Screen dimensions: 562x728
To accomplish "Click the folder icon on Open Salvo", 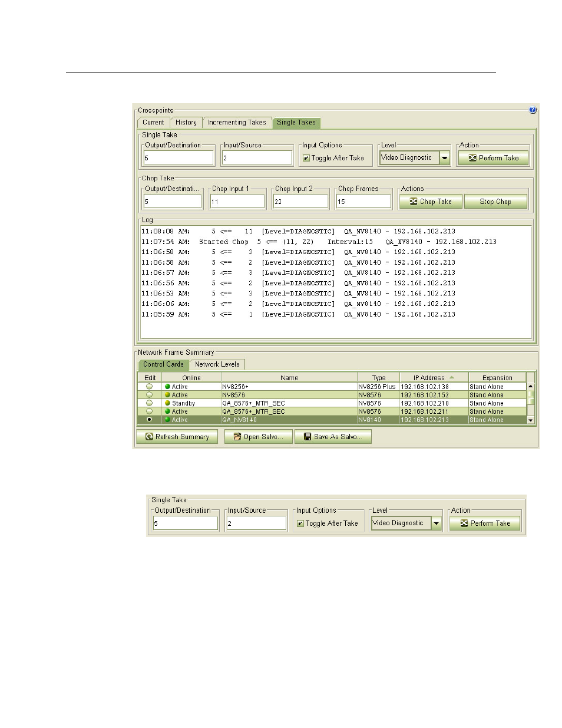I will click(x=237, y=437).
